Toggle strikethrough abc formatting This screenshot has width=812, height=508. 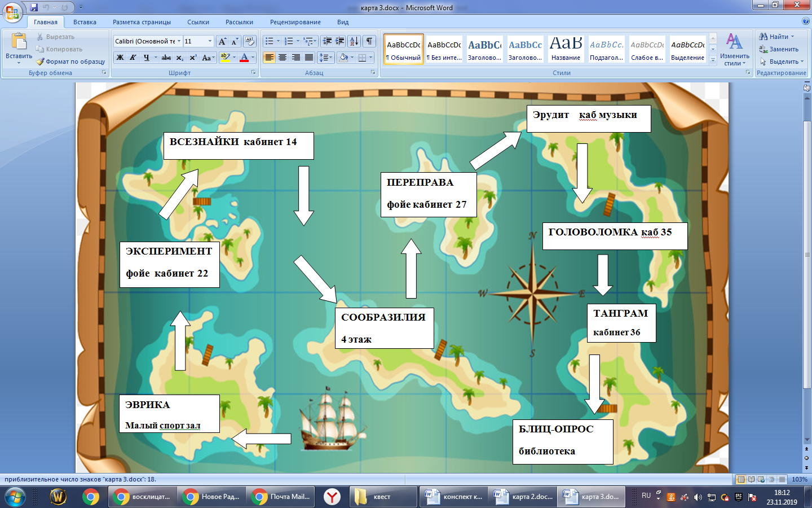coord(166,58)
